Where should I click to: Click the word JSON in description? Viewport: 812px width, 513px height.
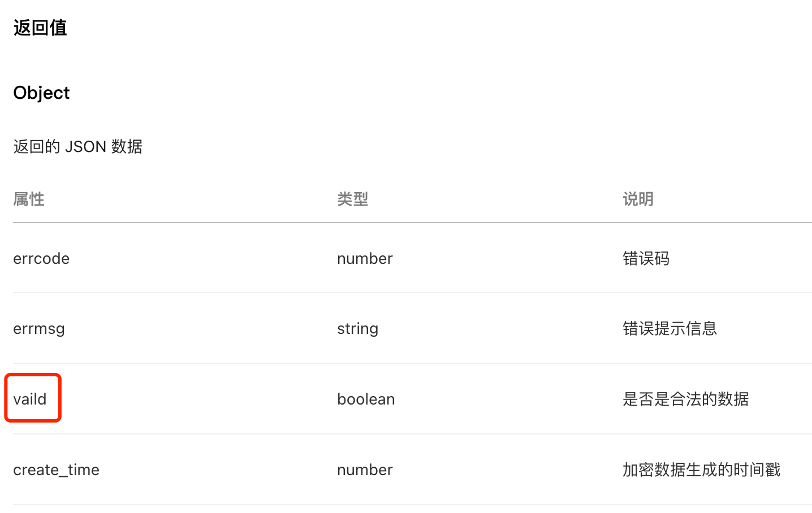click(x=86, y=147)
